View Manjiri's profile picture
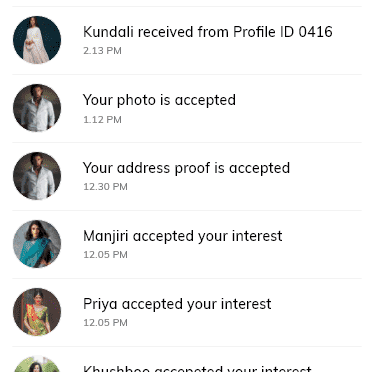This screenshot has height=372, width=375. tap(37, 244)
